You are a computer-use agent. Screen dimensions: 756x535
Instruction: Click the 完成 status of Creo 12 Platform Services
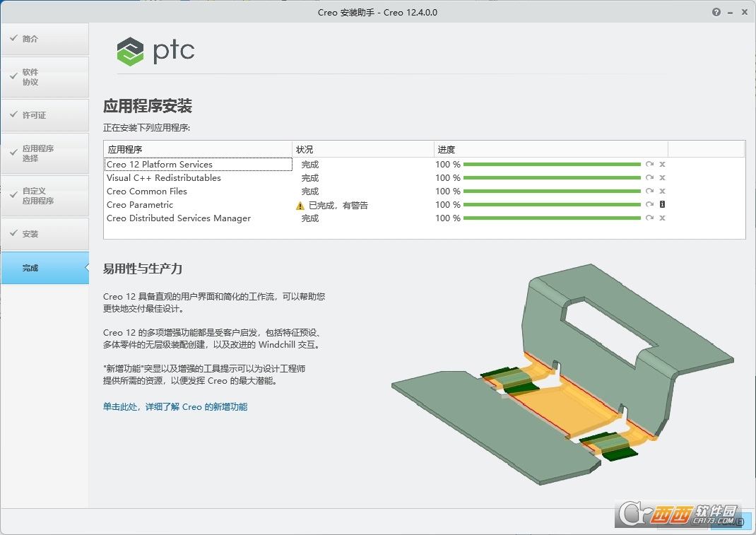tap(310, 165)
